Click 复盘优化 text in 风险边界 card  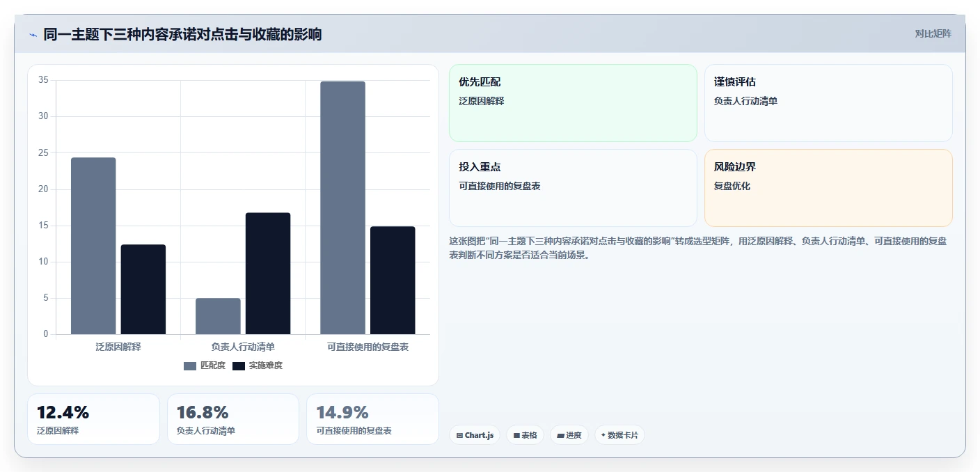click(x=732, y=186)
